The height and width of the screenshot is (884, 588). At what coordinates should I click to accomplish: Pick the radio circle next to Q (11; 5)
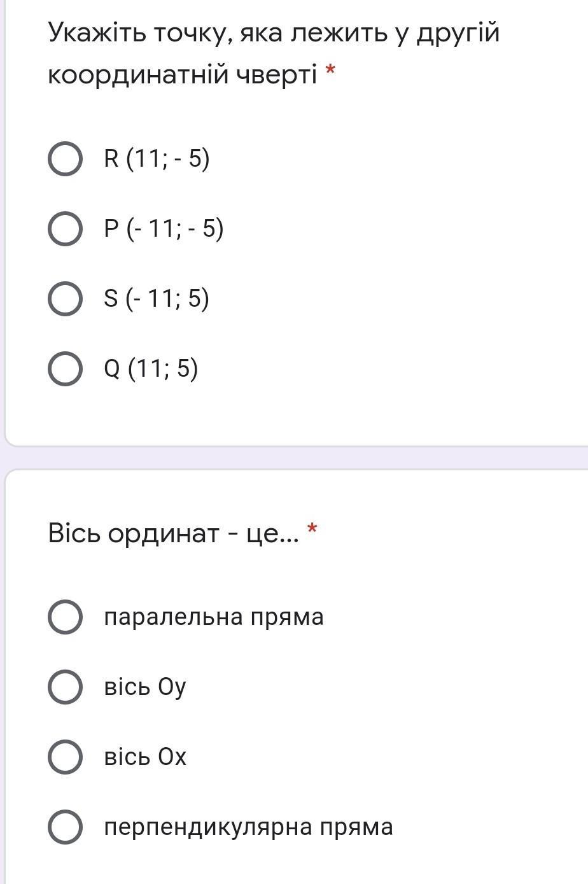(x=65, y=369)
